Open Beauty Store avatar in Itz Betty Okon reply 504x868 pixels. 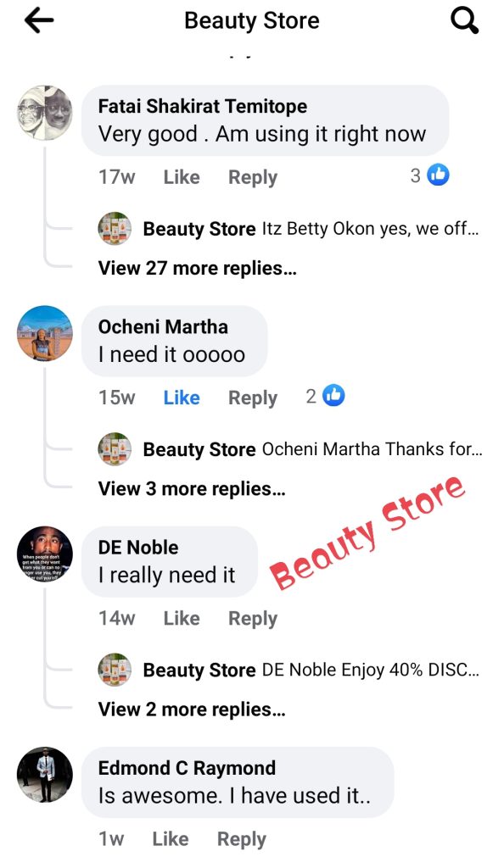click(115, 228)
